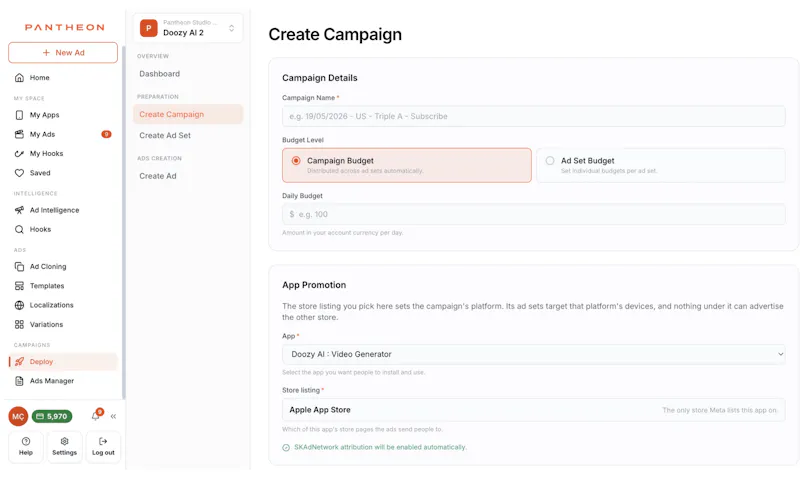Viewport: 800px width, 479px height.
Task: Open the App dropdown Doozy AI Video Generator
Action: tap(534, 354)
